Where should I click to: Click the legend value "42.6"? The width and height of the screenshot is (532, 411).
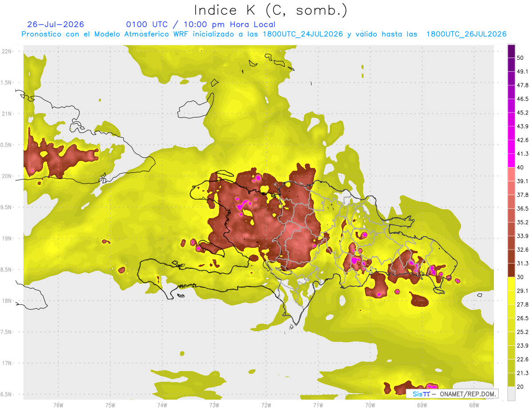pos(523,140)
